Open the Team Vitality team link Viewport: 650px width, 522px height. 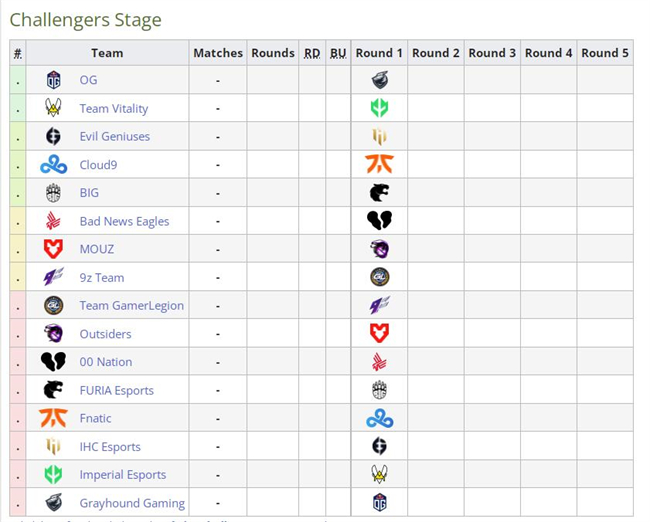114,109
